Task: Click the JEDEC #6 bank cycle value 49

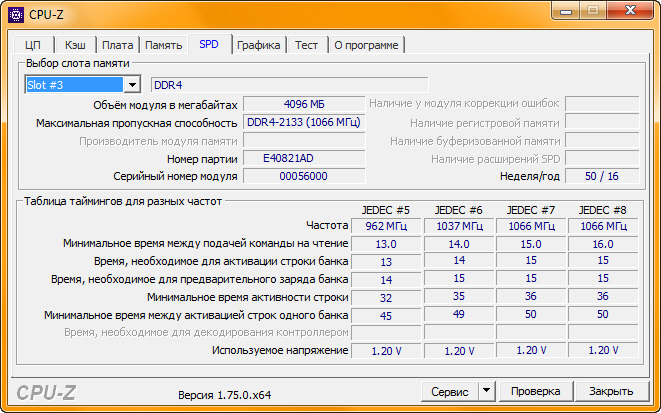Action: (x=459, y=314)
